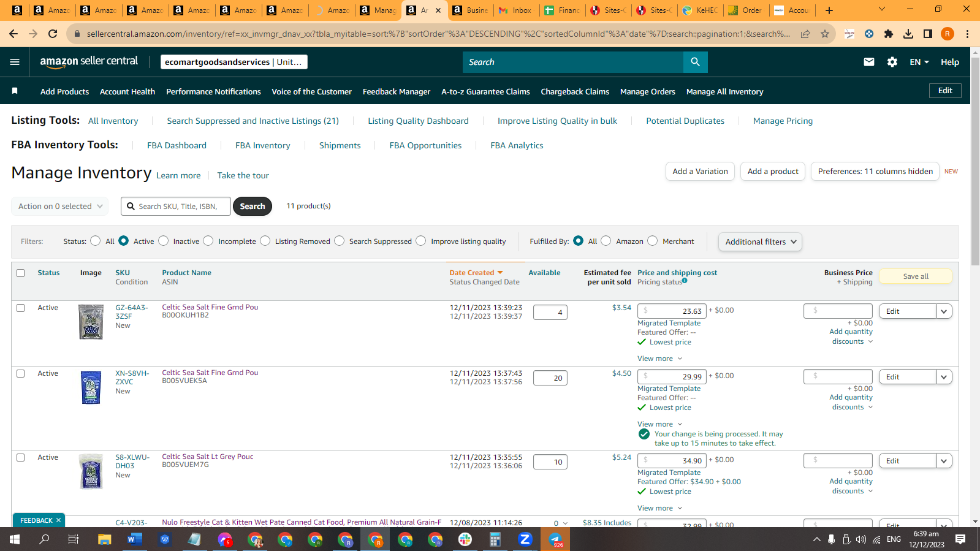Open the Windows Start menu
Viewport: 980px width, 551px height.
(15, 539)
